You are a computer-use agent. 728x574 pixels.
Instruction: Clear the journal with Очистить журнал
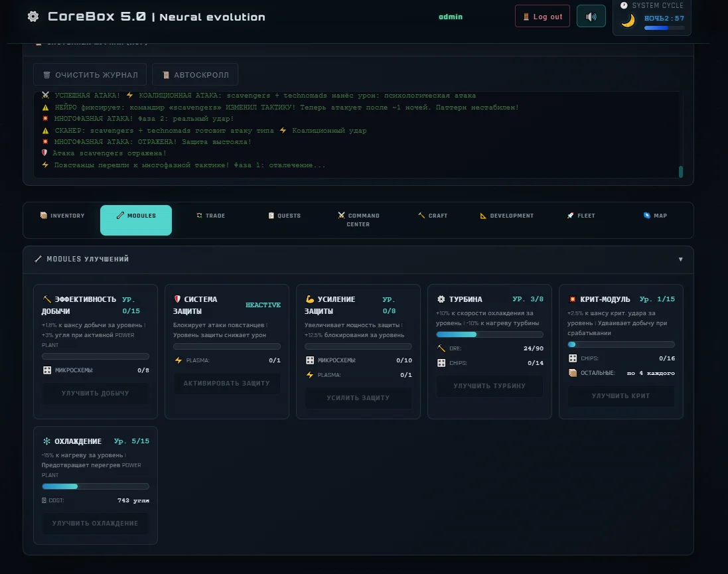[90, 75]
